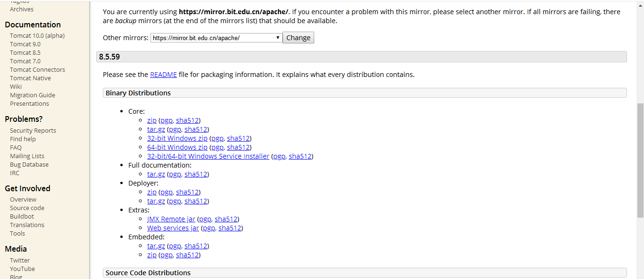Open the Other mirrors dropdown
This screenshot has width=644, height=279.
216,38
